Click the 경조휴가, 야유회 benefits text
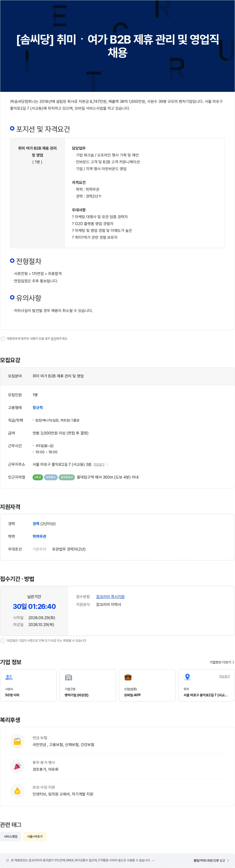Viewport: 235px width, 868px height. tap(46, 769)
